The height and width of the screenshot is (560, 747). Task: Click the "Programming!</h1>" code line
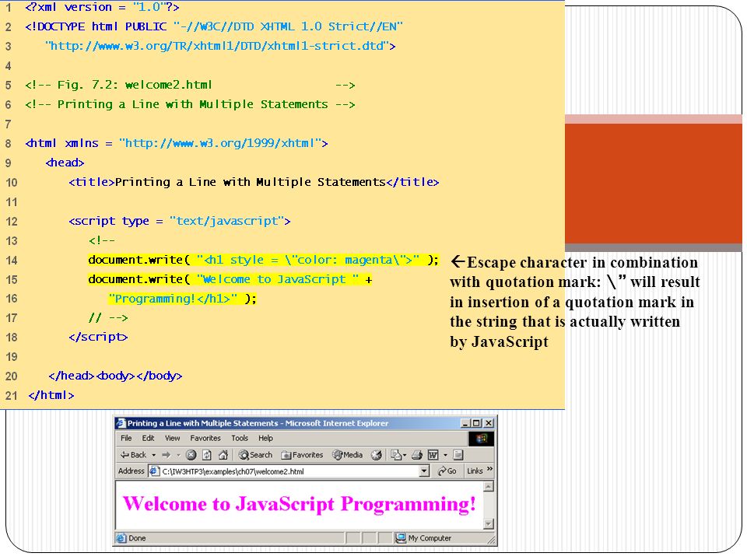[x=182, y=299]
